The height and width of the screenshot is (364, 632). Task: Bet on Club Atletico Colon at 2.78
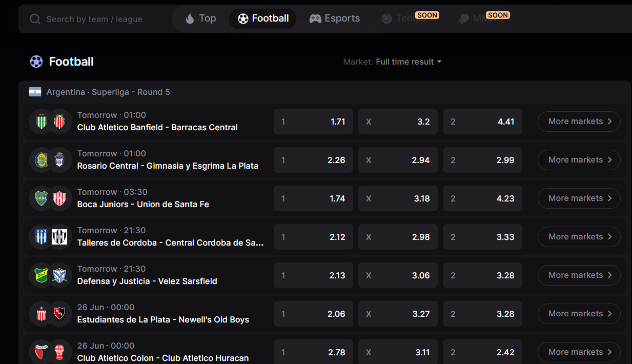(x=313, y=352)
